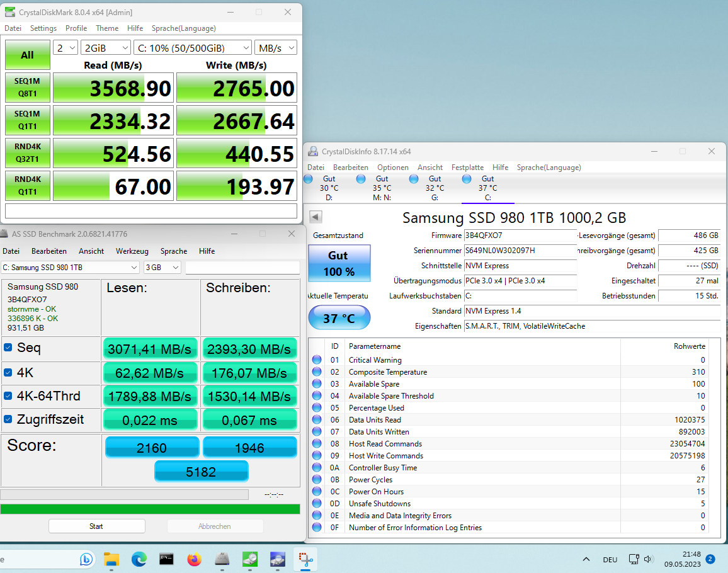728x573 pixels.
Task: Run the RND4K Q1T1 test
Action: 27,186
